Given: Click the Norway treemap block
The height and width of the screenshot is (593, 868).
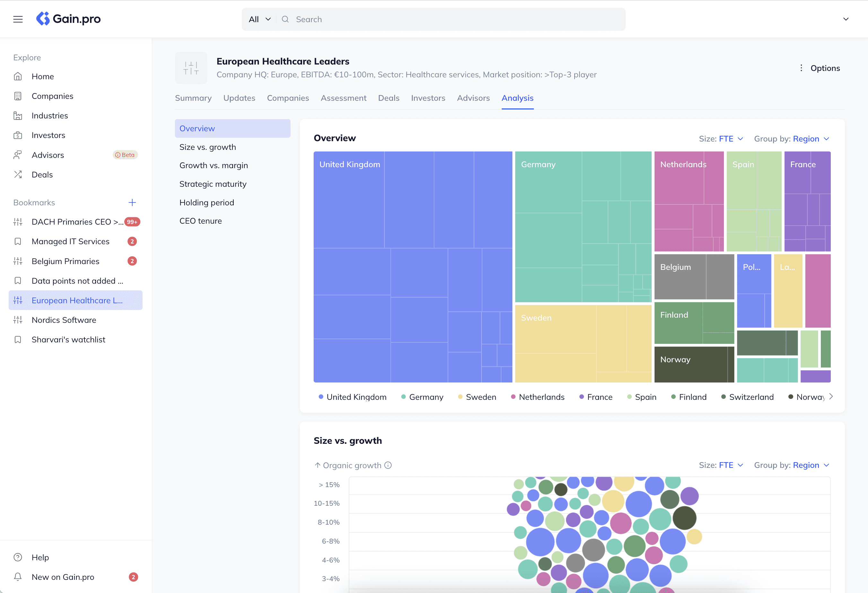Looking at the screenshot, I should point(690,364).
